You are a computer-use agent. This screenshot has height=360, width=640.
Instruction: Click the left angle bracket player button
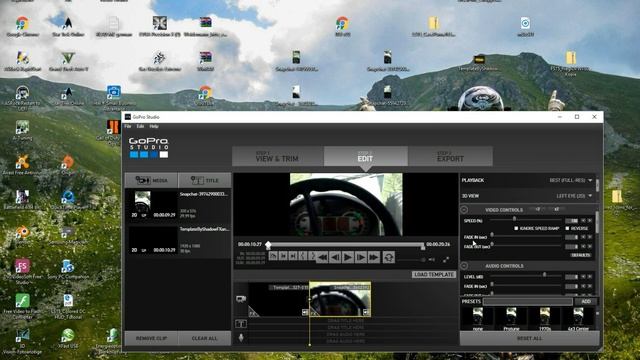[302, 256]
